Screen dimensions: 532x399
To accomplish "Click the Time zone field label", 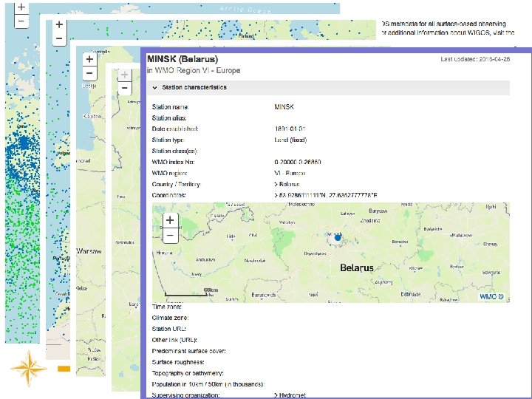I will tap(166, 307).
